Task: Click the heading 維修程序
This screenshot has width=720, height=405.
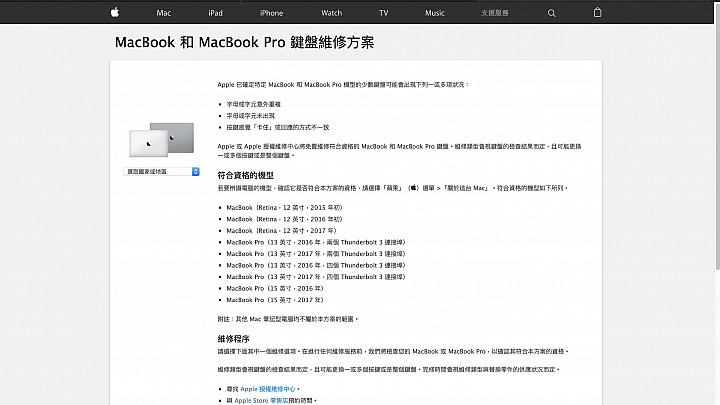Action: pyautogui.click(x=233, y=339)
